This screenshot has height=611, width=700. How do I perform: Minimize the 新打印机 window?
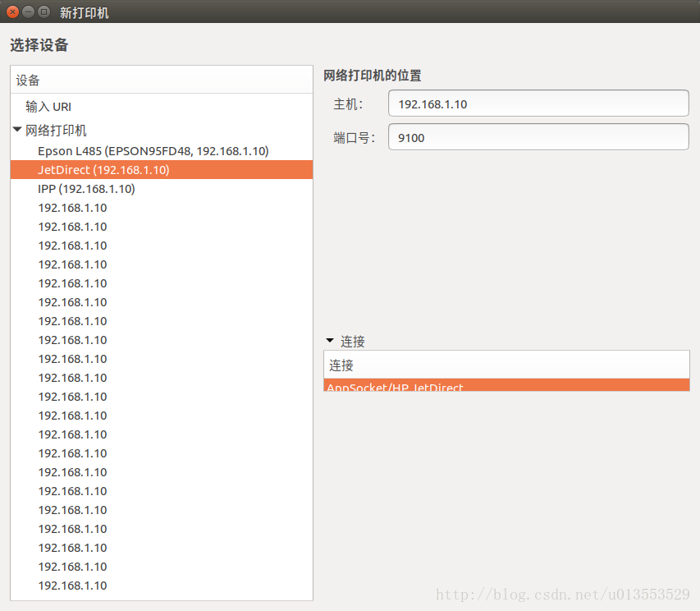point(28,12)
